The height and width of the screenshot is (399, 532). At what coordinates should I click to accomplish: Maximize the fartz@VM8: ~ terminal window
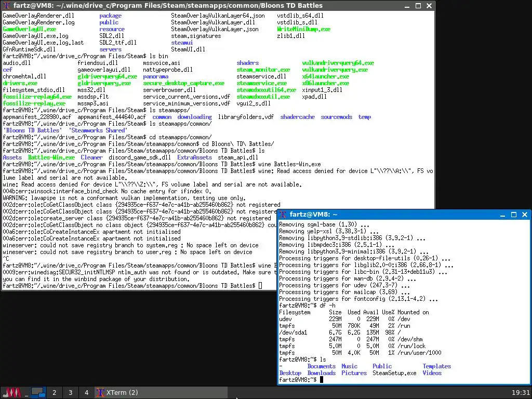click(x=514, y=215)
